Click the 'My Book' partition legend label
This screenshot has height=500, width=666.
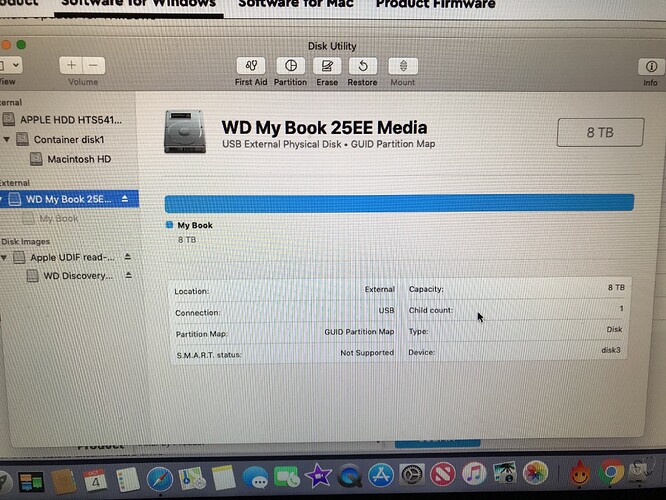pos(195,225)
